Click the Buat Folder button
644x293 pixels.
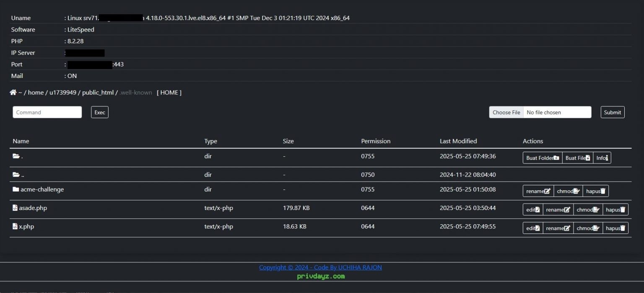(543, 158)
